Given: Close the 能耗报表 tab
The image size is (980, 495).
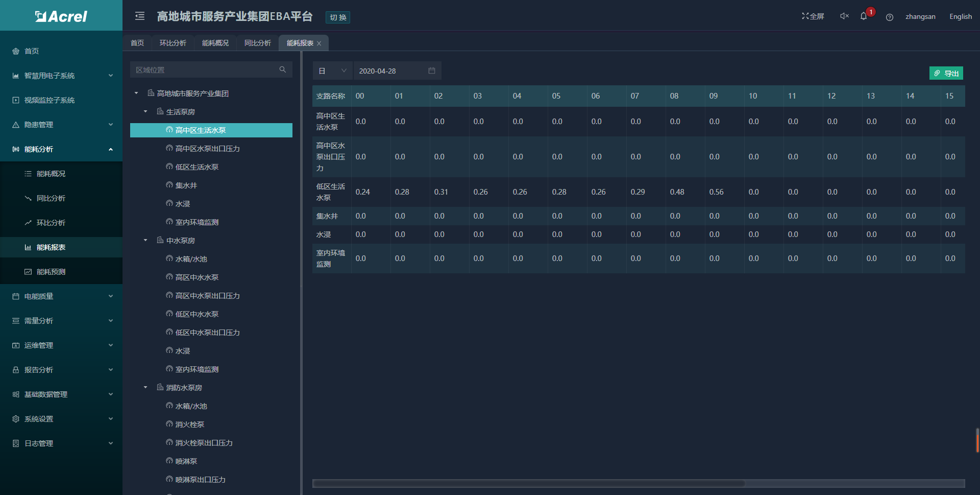Looking at the screenshot, I should (320, 43).
